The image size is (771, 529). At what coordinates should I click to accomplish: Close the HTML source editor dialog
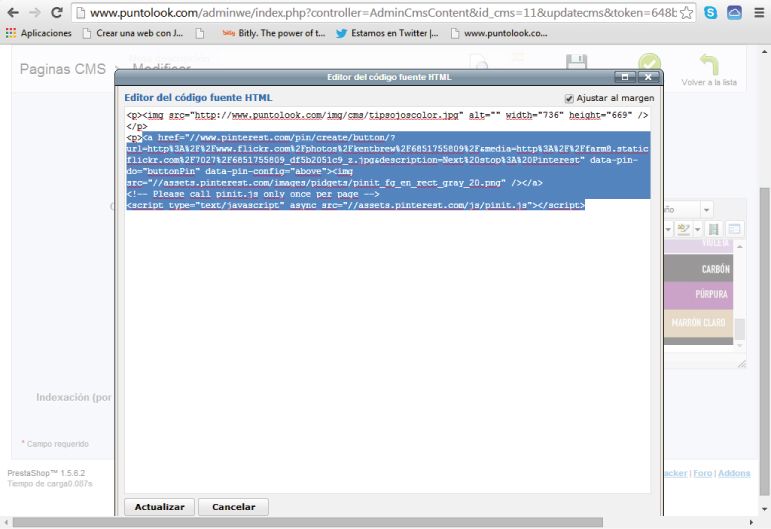click(649, 77)
